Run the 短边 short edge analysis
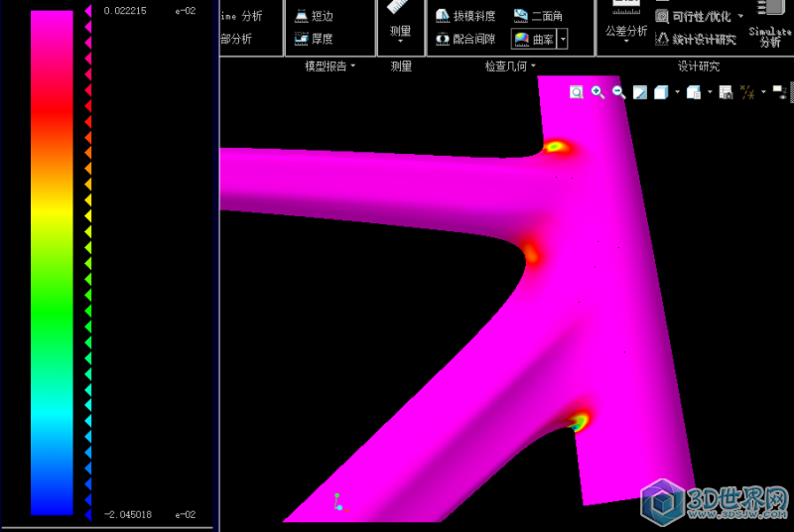This screenshot has width=794, height=532. coord(314,16)
